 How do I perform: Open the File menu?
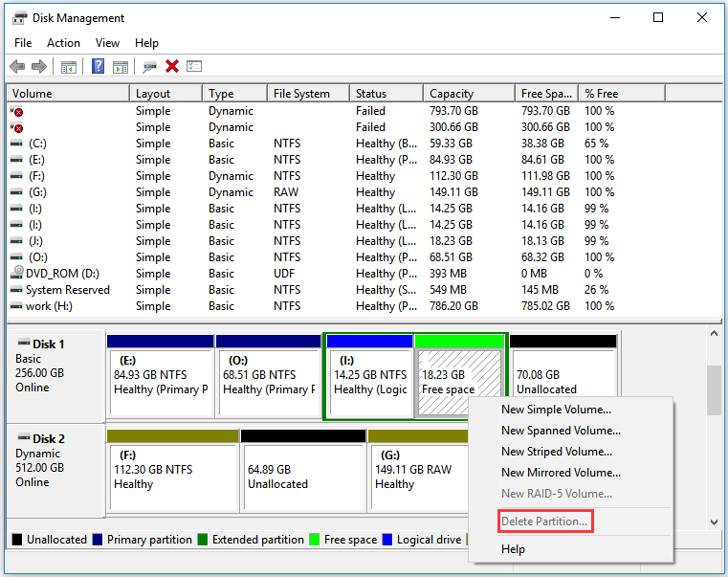point(23,43)
